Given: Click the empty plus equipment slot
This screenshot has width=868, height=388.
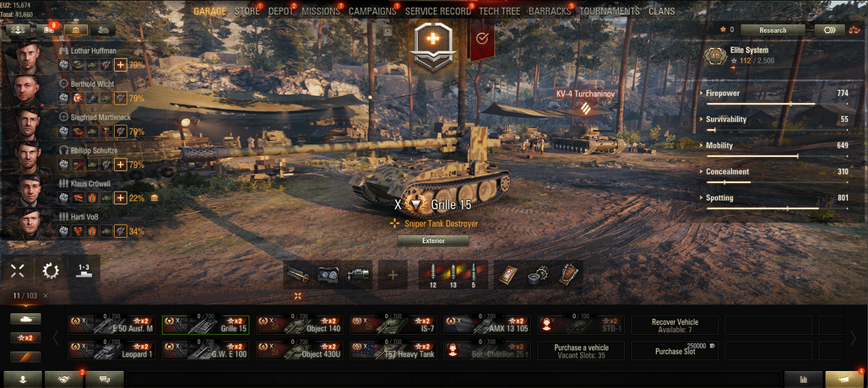Looking at the screenshot, I should tap(393, 275).
